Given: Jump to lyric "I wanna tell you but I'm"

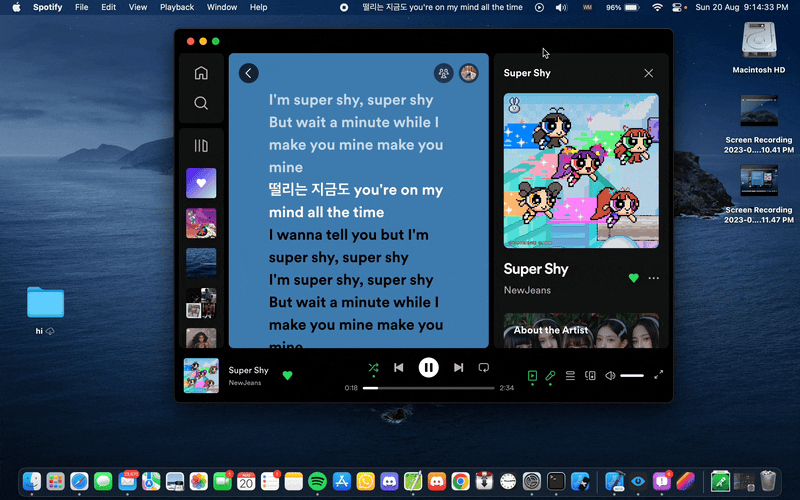Looking at the screenshot, I should tap(348, 235).
